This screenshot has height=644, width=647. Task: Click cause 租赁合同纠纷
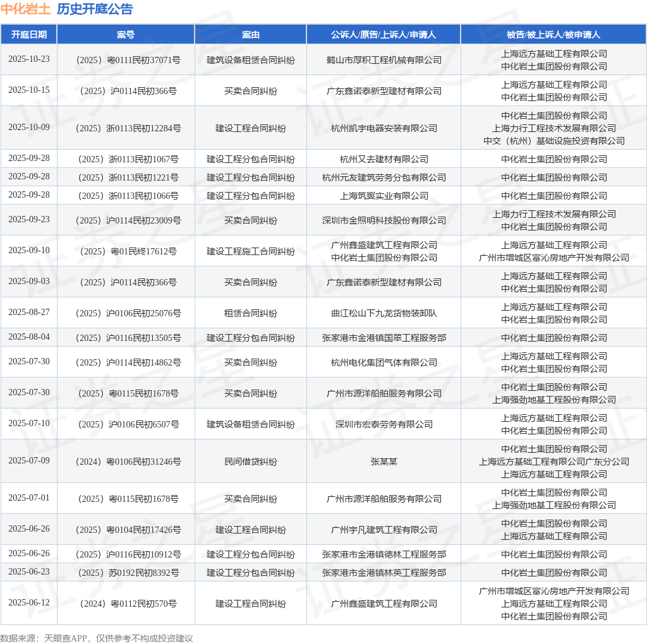(x=250, y=313)
